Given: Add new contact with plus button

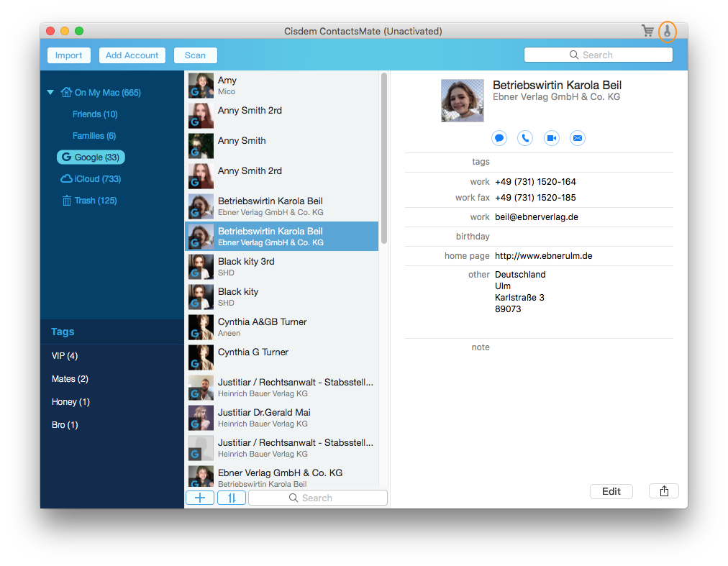Looking at the screenshot, I should (x=200, y=498).
